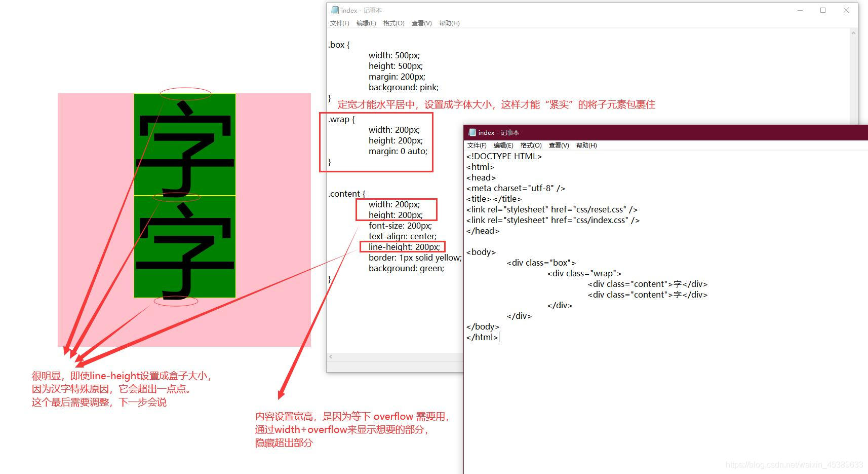Viewport: 868px width, 474px height.
Task: Maximize the back Notepad window
Action: pos(823,10)
